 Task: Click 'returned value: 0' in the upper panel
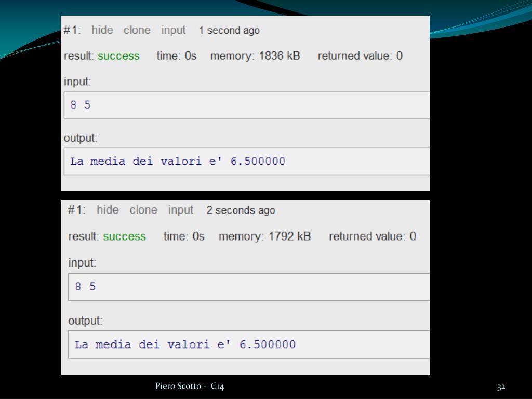[x=360, y=56]
